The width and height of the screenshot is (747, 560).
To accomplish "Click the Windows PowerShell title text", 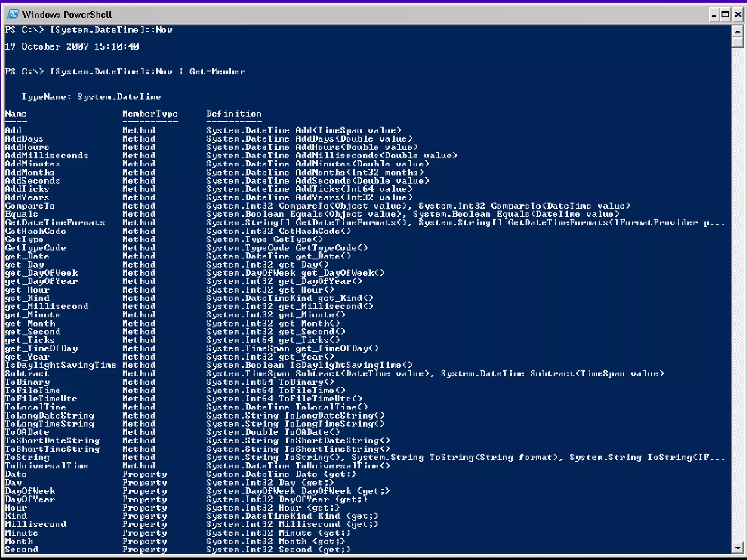I will coord(67,15).
